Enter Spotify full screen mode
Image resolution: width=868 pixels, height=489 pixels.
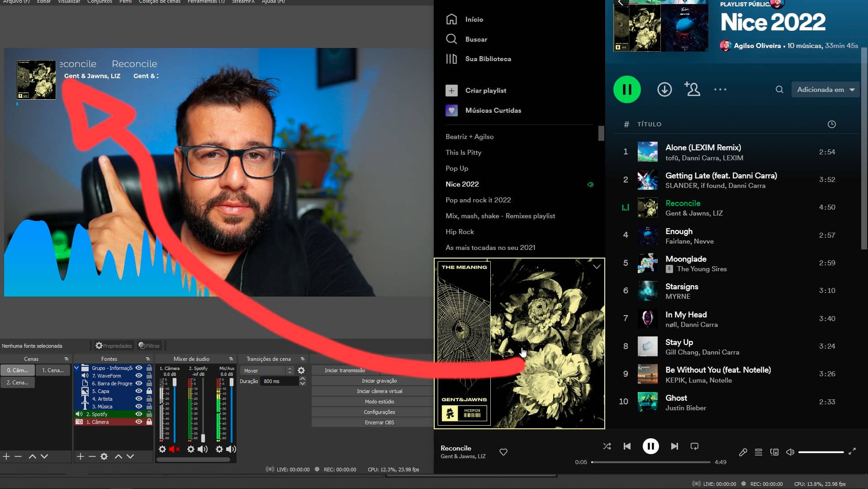(x=852, y=451)
